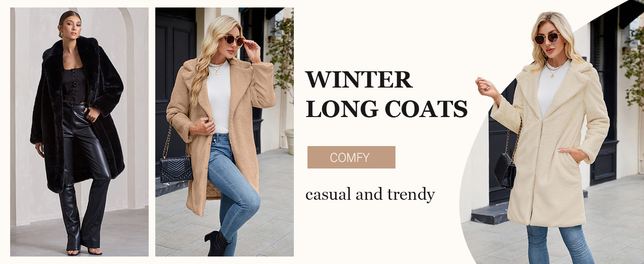Select the black handbag beside the cream coat
Screen dimensions: 644x264
click(505, 170)
